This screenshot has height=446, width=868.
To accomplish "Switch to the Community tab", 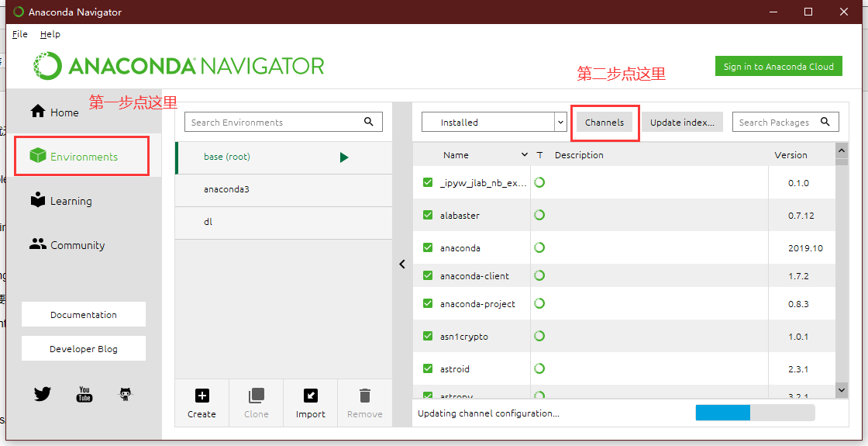I will pos(84,245).
